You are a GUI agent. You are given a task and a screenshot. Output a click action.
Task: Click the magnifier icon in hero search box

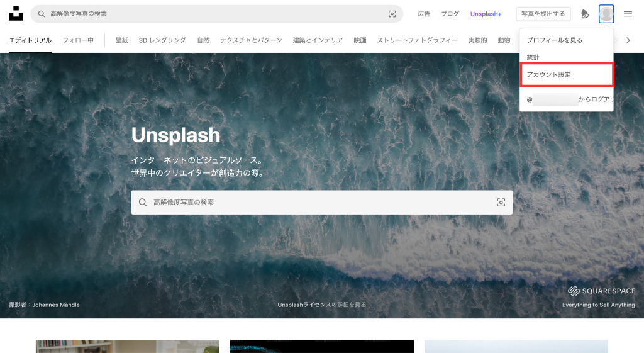pos(143,202)
